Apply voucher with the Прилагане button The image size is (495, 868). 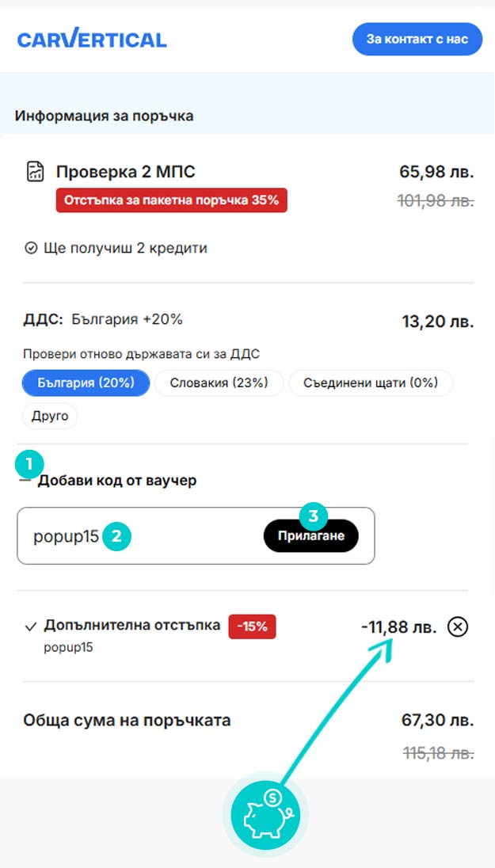point(311,536)
